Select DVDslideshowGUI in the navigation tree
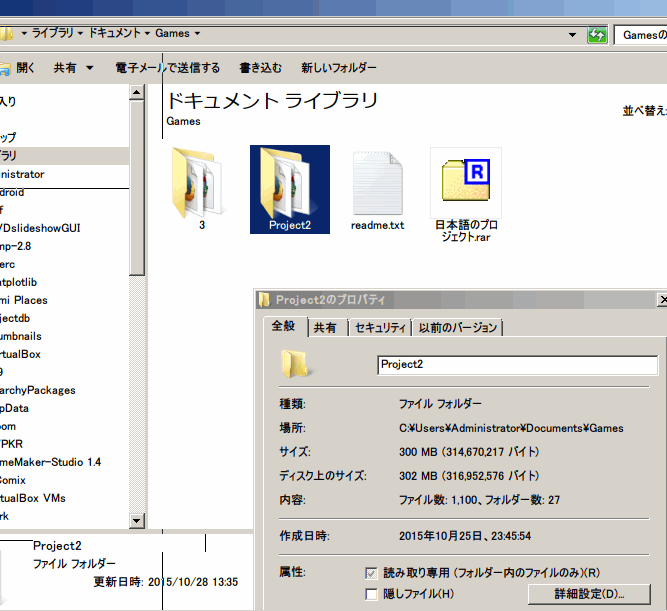 pyautogui.click(x=40, y=228)
